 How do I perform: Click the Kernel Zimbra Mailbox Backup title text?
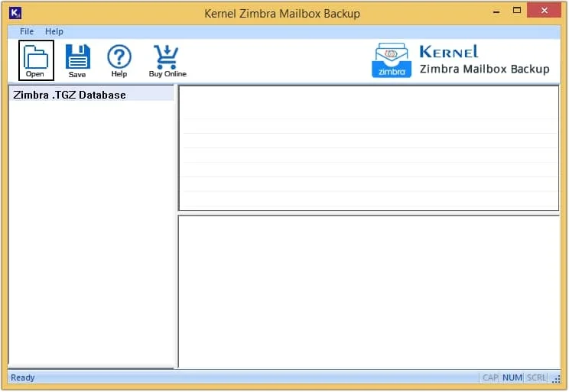[x=282, y=14]
